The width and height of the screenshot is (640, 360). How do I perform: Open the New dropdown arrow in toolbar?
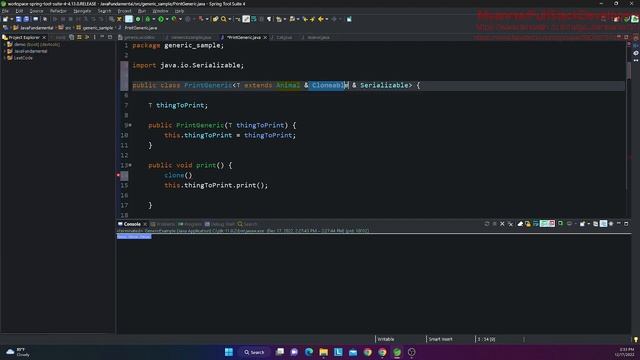[11, 19]
